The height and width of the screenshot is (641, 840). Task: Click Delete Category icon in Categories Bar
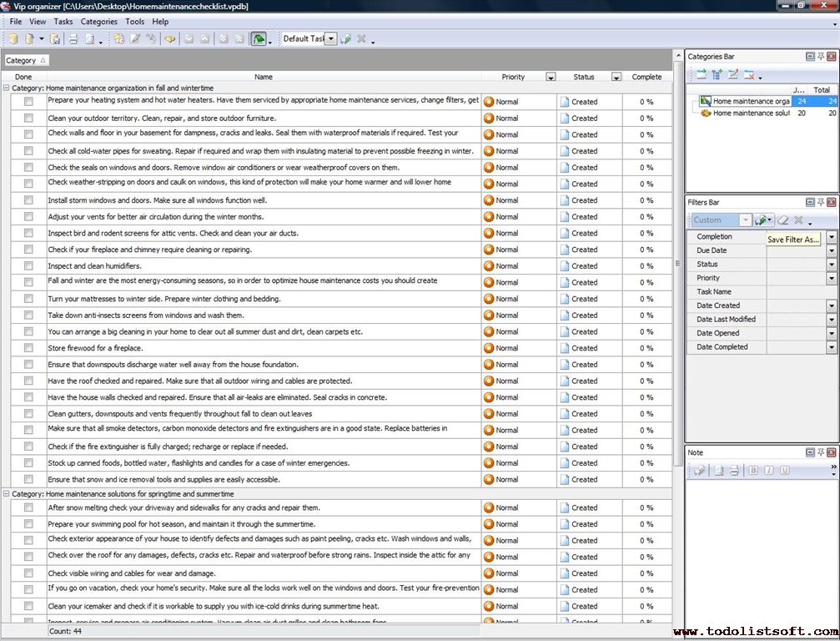[749, 75]
